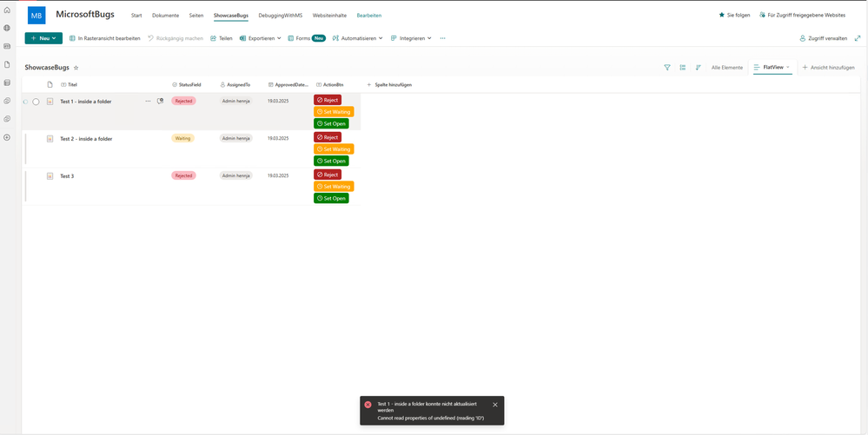Open the lists database icon in sidebar
The width and height of the screenshot is (868, 435).
pos(7,82)
